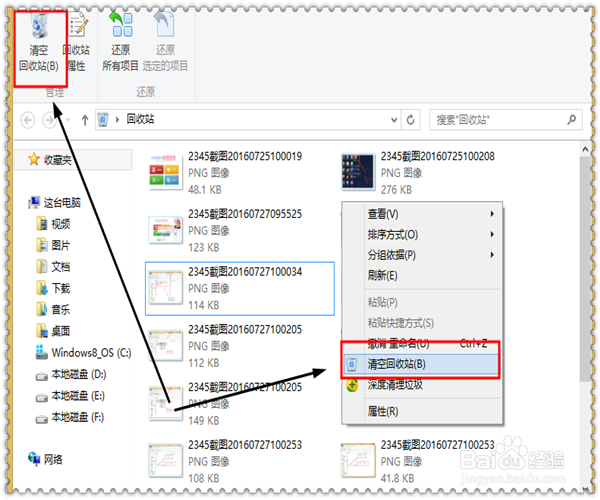Select thumbnail of 2345截图20160727100034
600x500 pixels.
[165, 287]
